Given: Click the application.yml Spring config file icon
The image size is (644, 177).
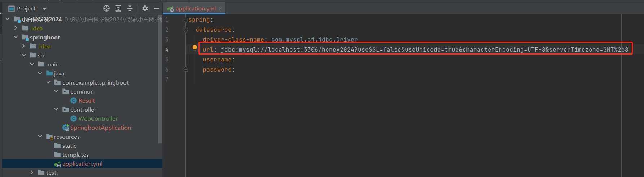Looking at the screenshot, I should click(57, 164).
